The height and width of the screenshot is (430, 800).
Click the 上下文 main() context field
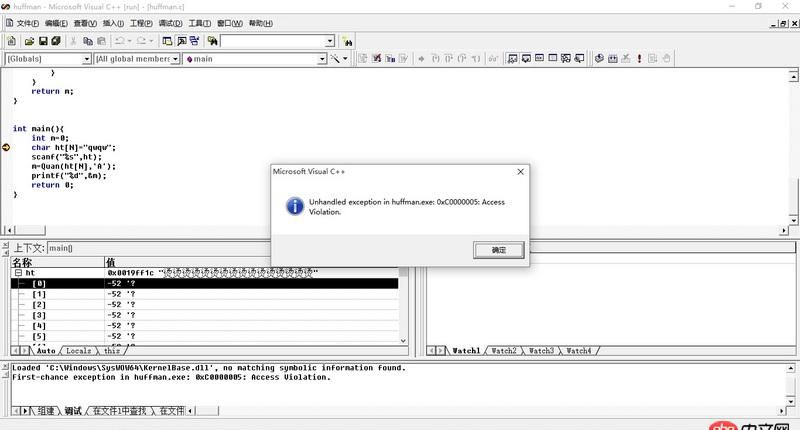point(158,248)
